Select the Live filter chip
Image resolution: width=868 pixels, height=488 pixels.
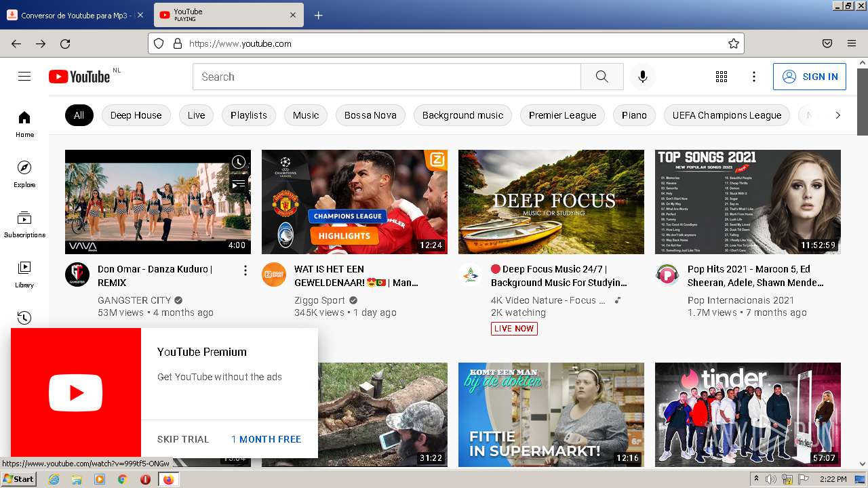coord(196,115)
